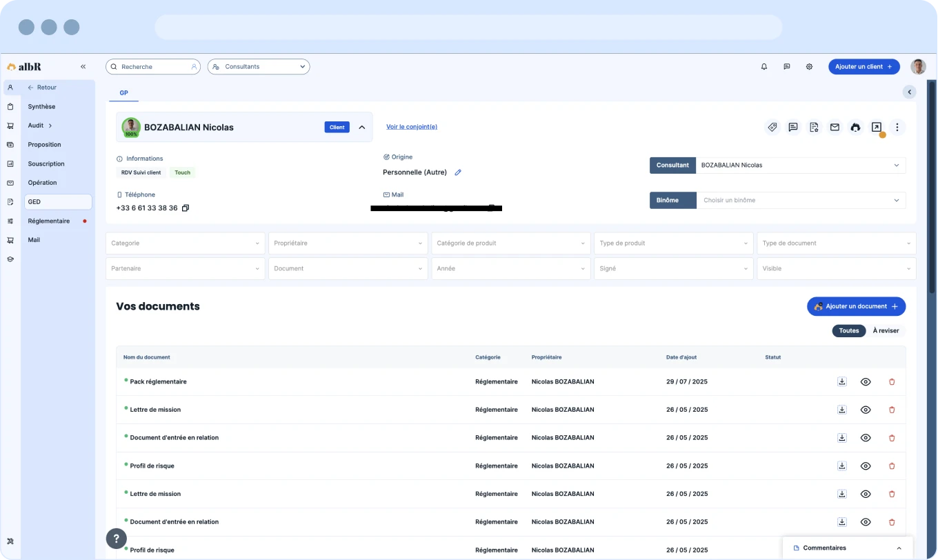Select the À reviser filter toggle

(x=886, y=331)
